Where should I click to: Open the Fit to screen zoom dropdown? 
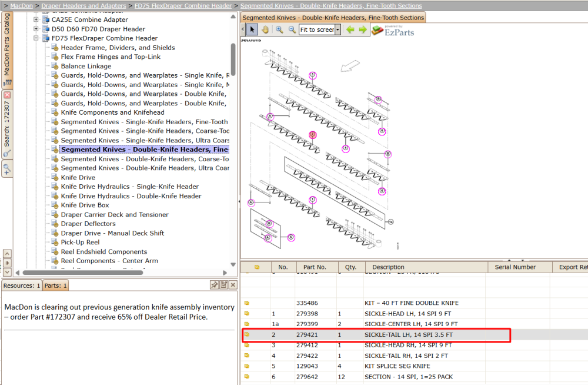click(x=338, y=29)
